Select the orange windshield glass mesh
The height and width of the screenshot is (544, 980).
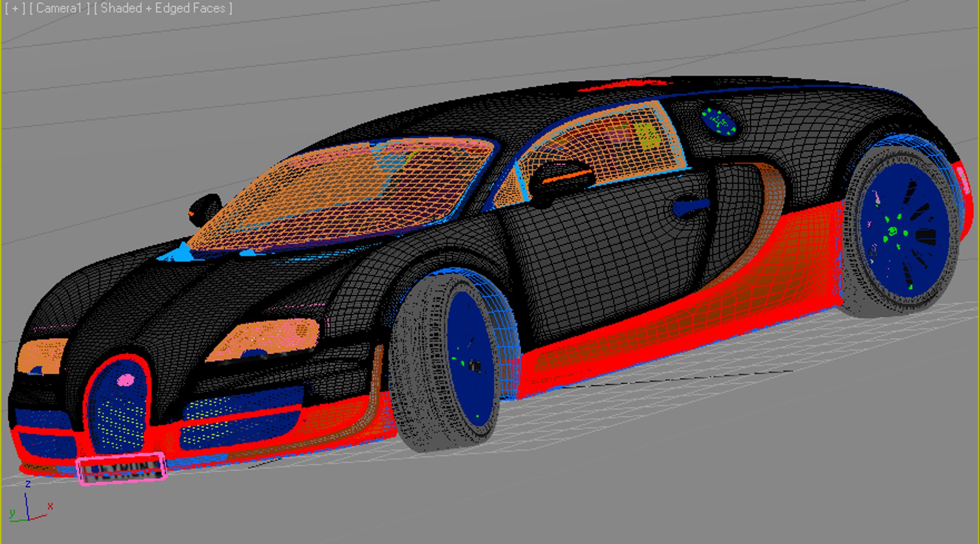(x=341, y=194)
